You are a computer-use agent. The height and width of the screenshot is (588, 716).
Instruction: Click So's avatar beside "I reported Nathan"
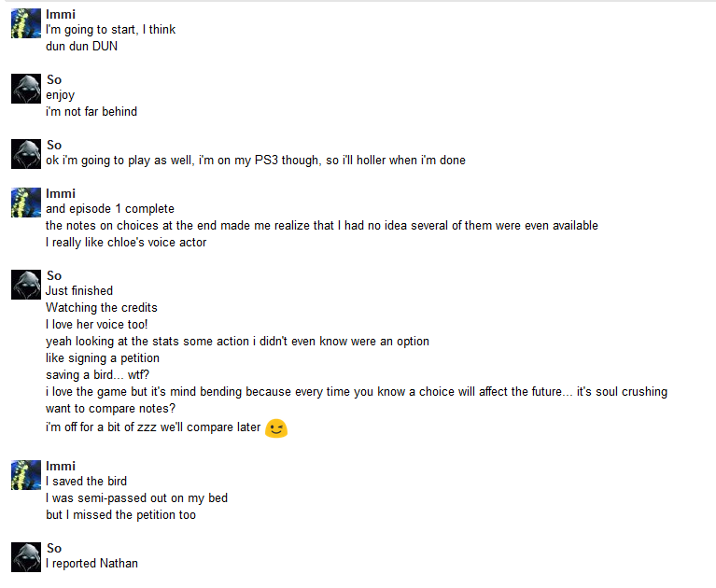(26, 557)
